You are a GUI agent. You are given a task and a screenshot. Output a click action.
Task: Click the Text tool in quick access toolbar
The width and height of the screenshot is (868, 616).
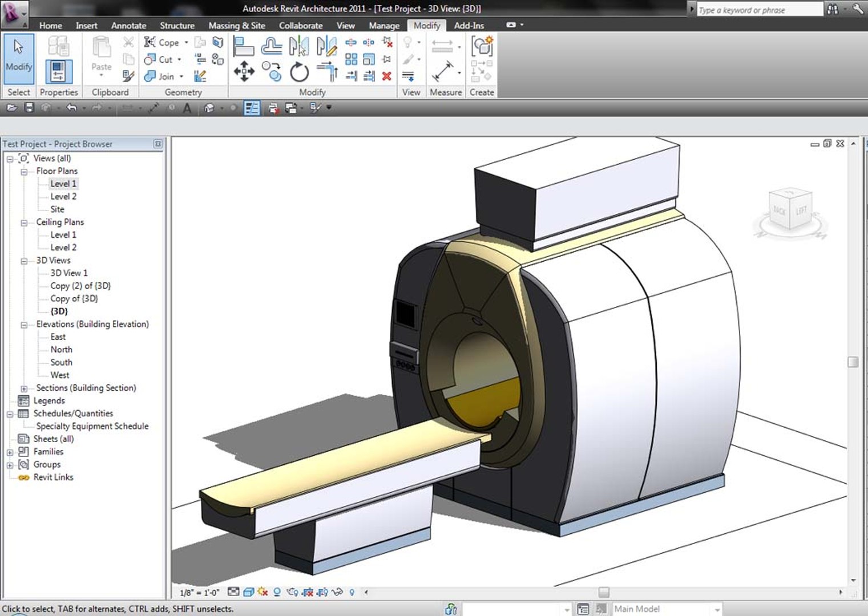point(187,108)
